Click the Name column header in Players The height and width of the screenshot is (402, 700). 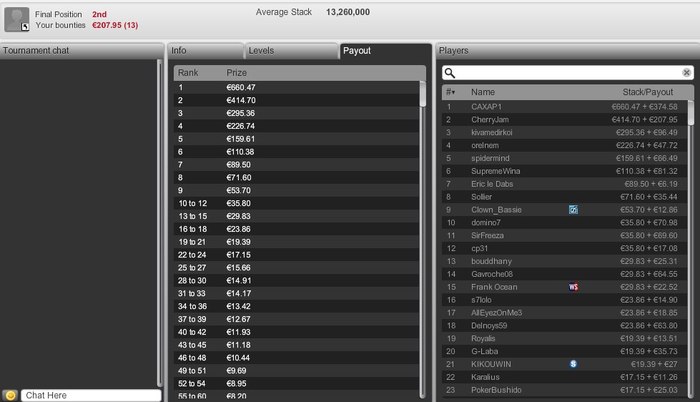(483, 92)
